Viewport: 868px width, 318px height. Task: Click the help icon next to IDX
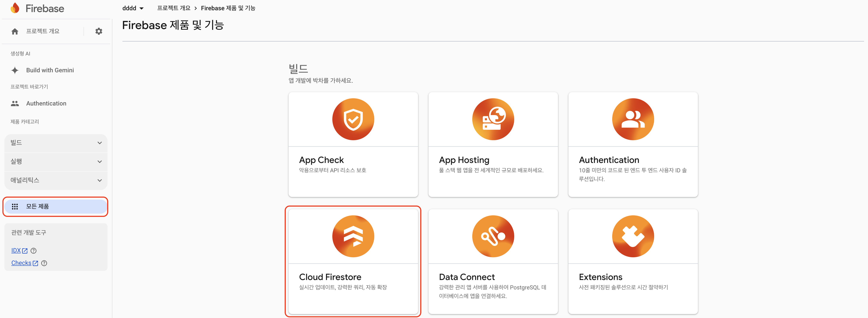33,251
